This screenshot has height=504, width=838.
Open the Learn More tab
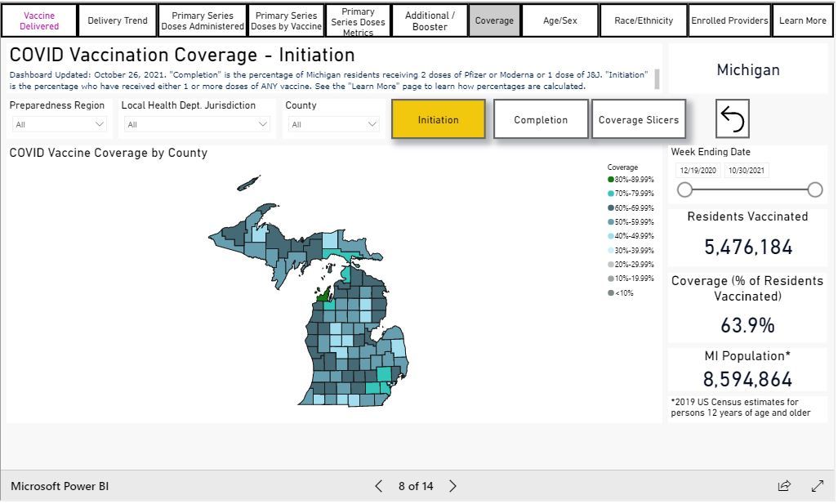802,20
